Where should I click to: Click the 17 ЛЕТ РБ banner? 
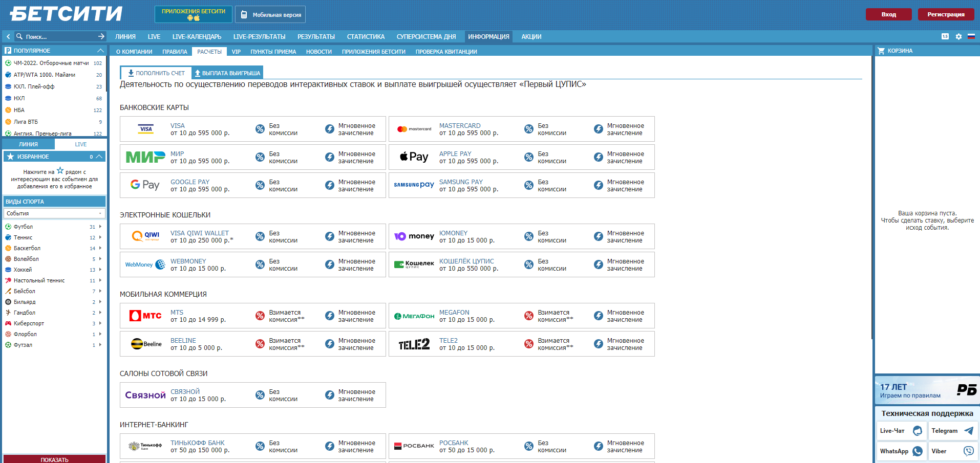pyautogui.click(x=927, y=390)
